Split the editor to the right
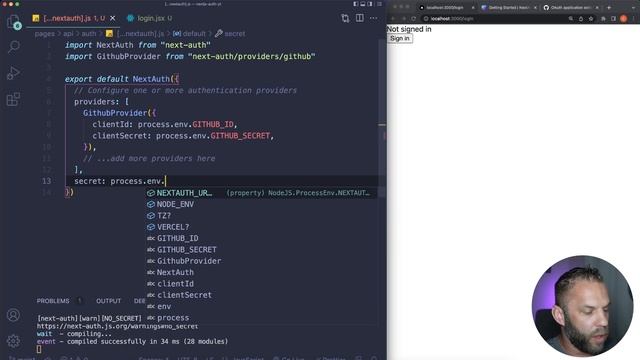640x360 pixels. coord(360,18)
